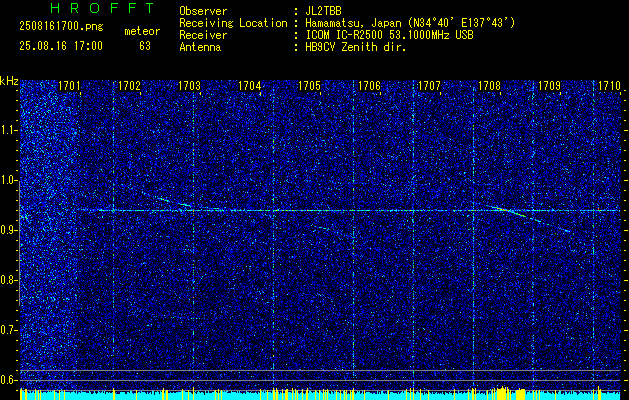Image resolution: width=629 pixels, height=400 pixels.
Task: Click the 1705 time marker
Action: (x=309, y=86)
